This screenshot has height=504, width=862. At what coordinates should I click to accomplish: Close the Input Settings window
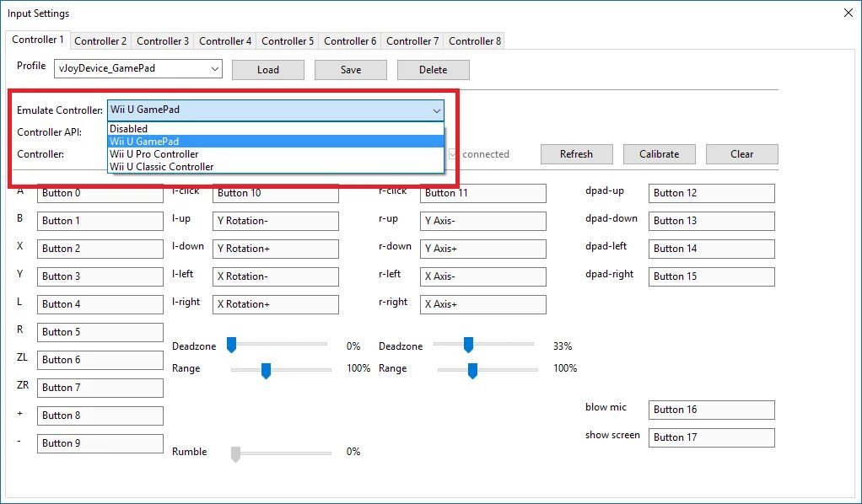[x=849, y=13]
